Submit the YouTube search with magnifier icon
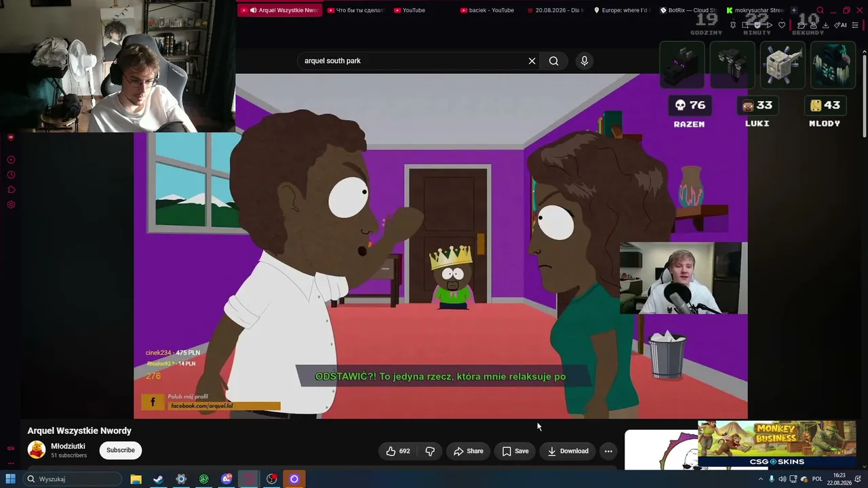Image resolution: width=868 pixels, height=488 pixels. click(x=554, y=61)
